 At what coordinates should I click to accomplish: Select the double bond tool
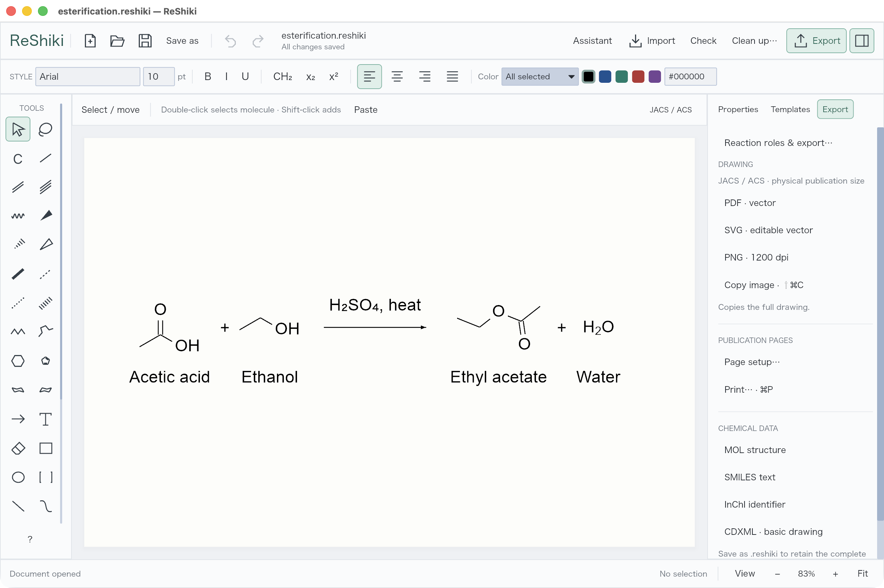click(x=18, y=187)
